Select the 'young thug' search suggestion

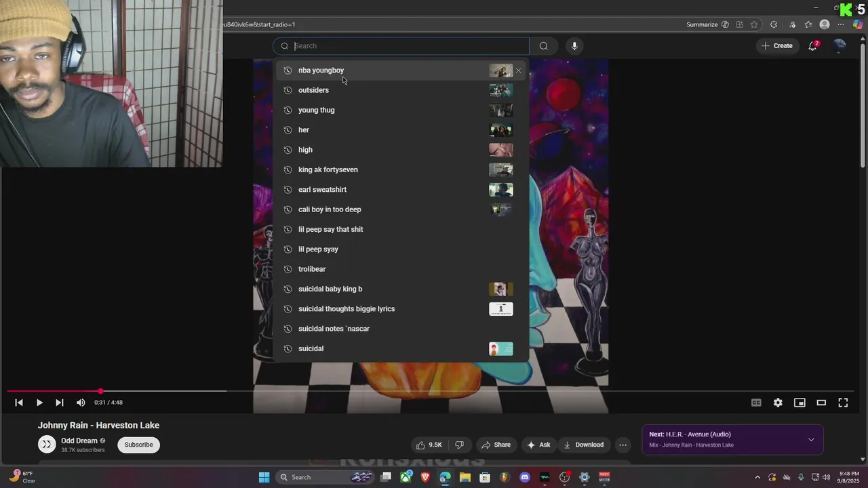click(x=401, y=110)
